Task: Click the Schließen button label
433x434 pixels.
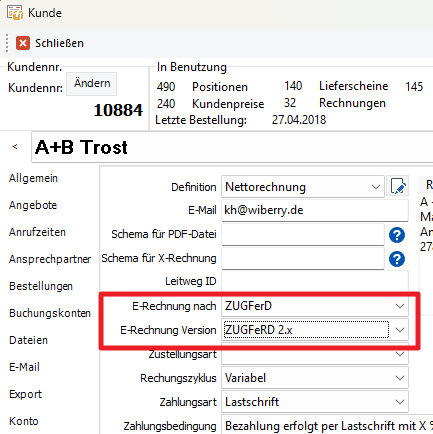Action: pyautogui.click(x=59, y=43)
